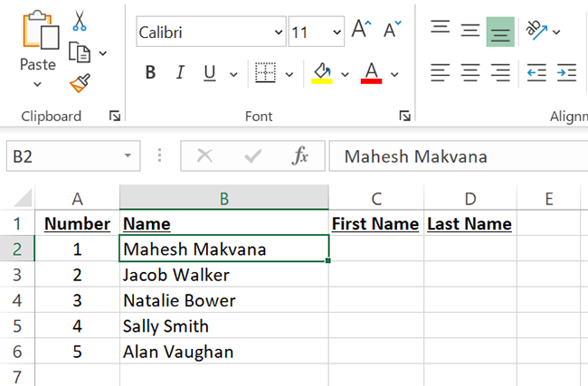Viewport: 588px width, 386px height.
Task: Center text horizontally
Action: [470, 72]
